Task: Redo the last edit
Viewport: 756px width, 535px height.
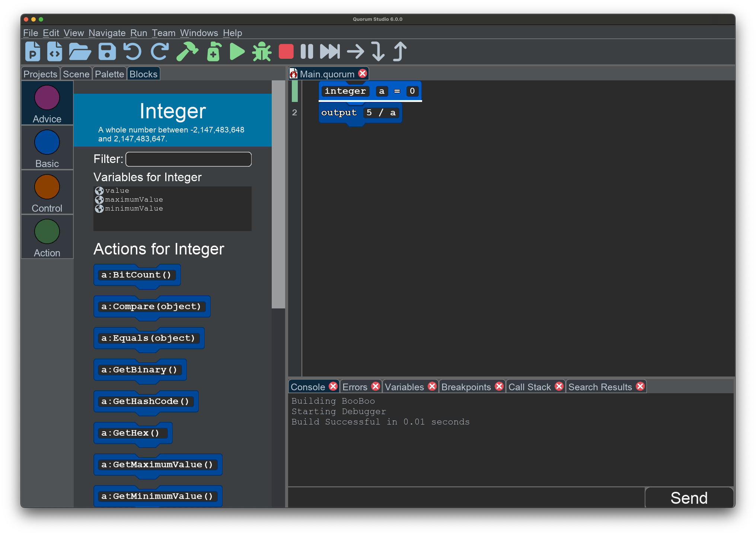Action: pos(160,51)
